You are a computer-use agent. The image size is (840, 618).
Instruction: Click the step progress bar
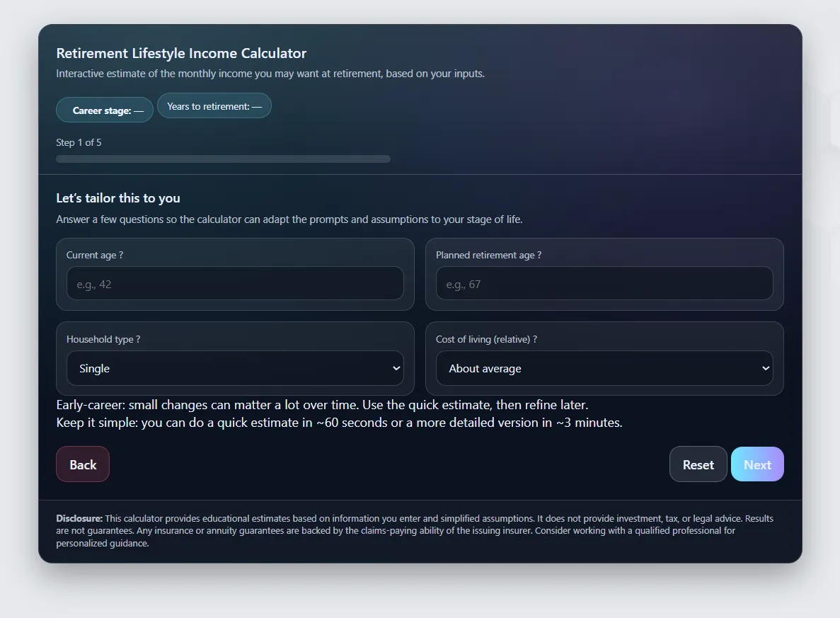click(x=224, y=159)
